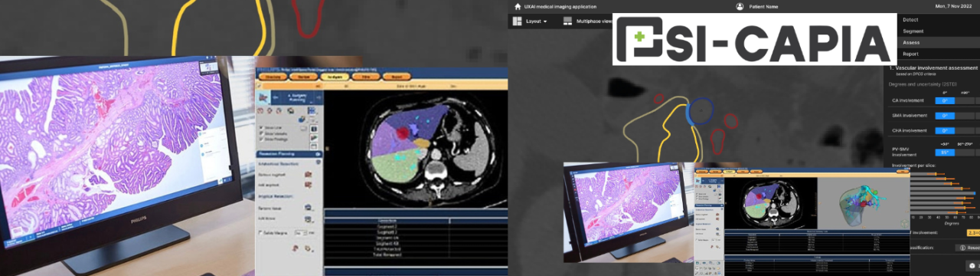
Task: Select last orange tab in large Philips window
Action: pyautogui.click(x=397, y=76)
